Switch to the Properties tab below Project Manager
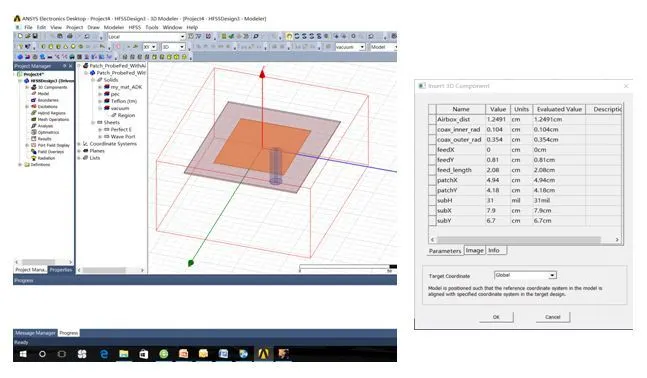Viewport: 647px width, 378px height. (x=61, y=270)
